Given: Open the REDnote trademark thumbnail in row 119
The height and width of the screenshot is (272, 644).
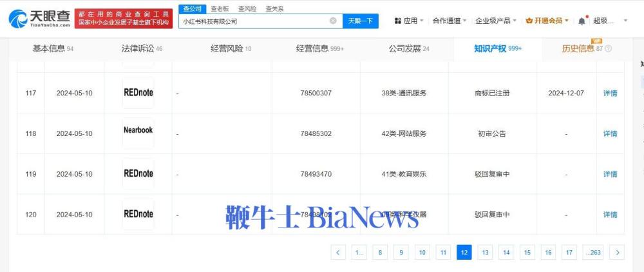Looking at the screenshot, I should click(x=138, y=174).
